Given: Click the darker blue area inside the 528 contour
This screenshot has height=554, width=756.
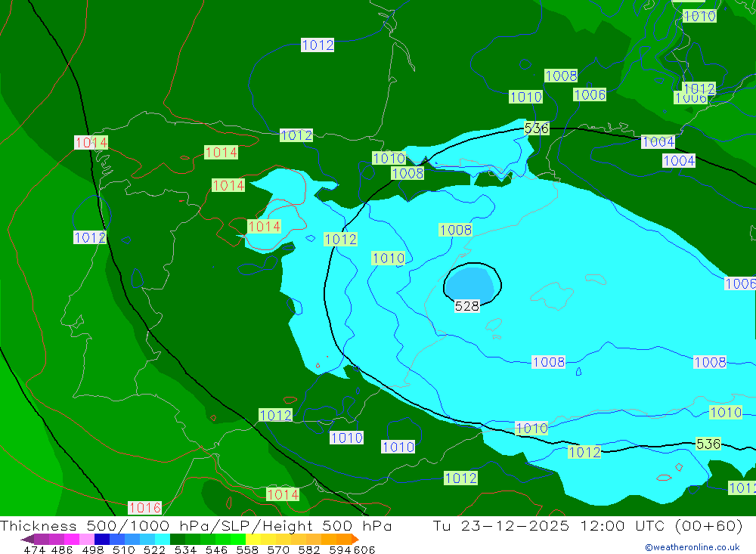Looking at the screenshot, I should pos(469,284).
